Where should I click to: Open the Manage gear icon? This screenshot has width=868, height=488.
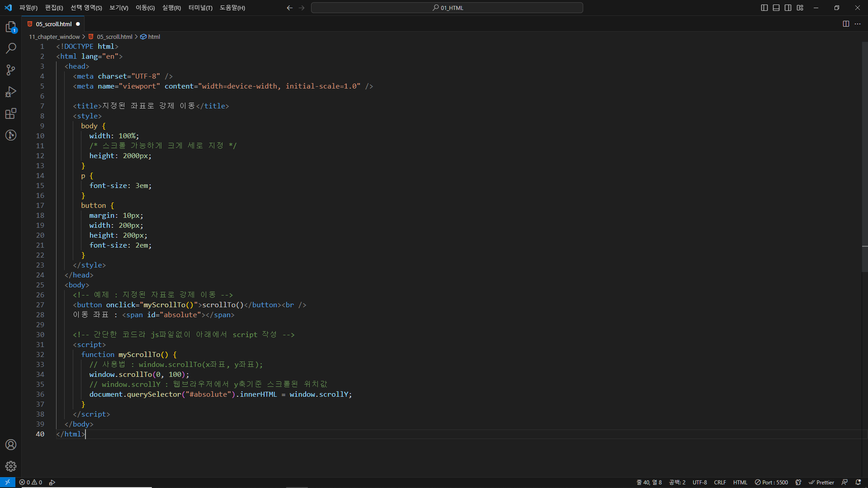click(x=11, y=466)
